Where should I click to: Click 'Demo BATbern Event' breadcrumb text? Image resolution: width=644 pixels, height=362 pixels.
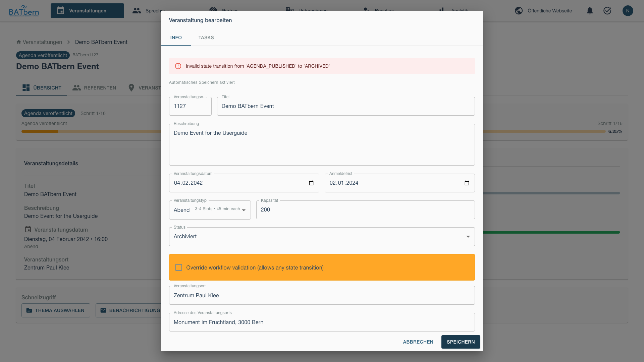tap(101, 42)
